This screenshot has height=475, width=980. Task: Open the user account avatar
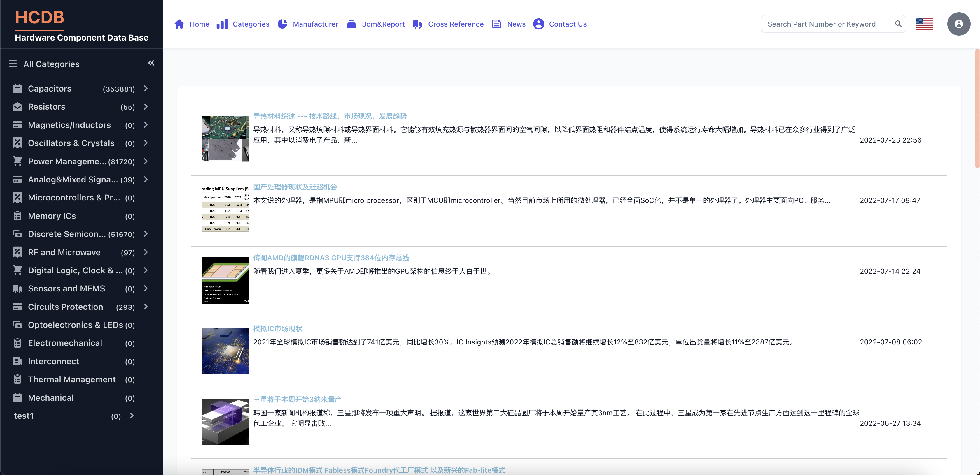pyautogui.click(x=958, y=24)
